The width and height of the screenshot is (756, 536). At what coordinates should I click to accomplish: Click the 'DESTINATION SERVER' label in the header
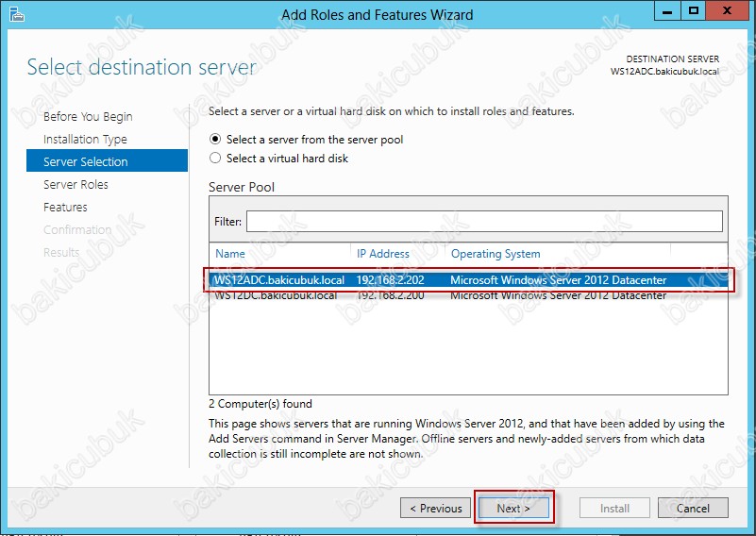[x=673, y=59]
